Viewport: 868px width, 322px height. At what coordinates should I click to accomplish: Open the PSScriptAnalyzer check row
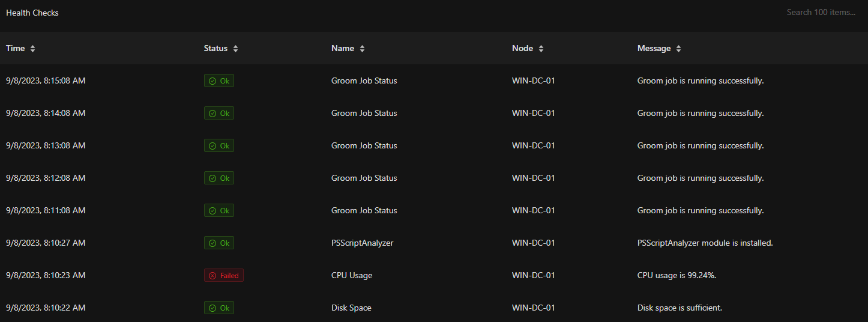434,243
